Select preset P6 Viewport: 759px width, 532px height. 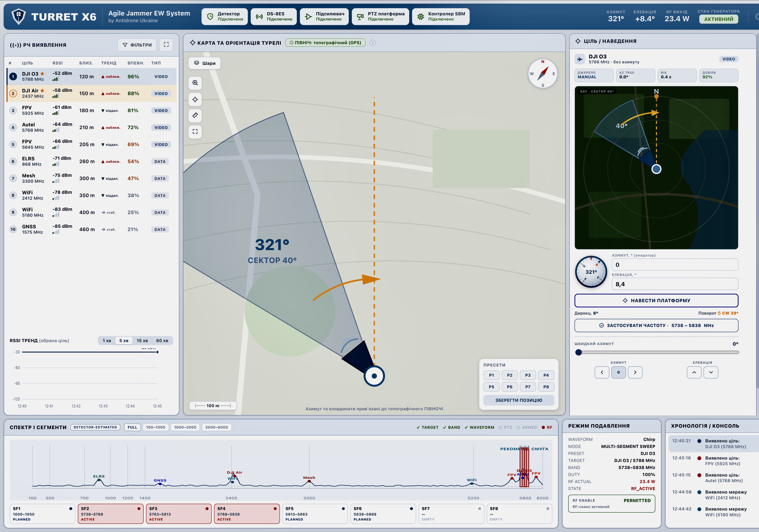click(510, 387)
